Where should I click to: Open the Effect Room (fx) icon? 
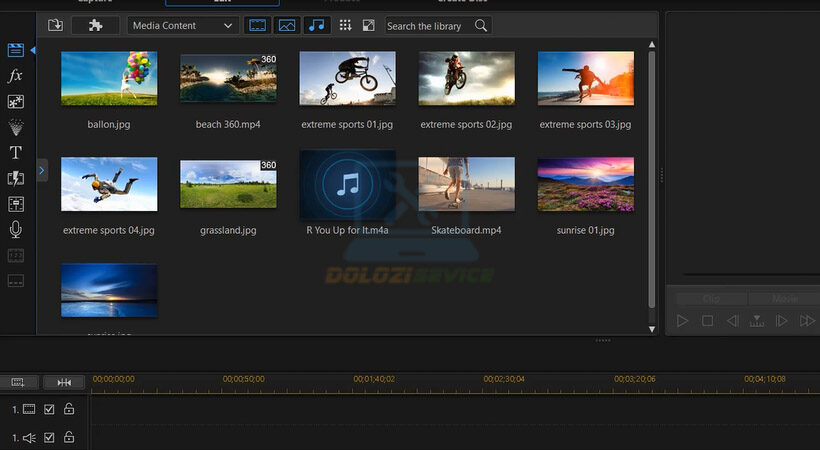tap(16, 76)
